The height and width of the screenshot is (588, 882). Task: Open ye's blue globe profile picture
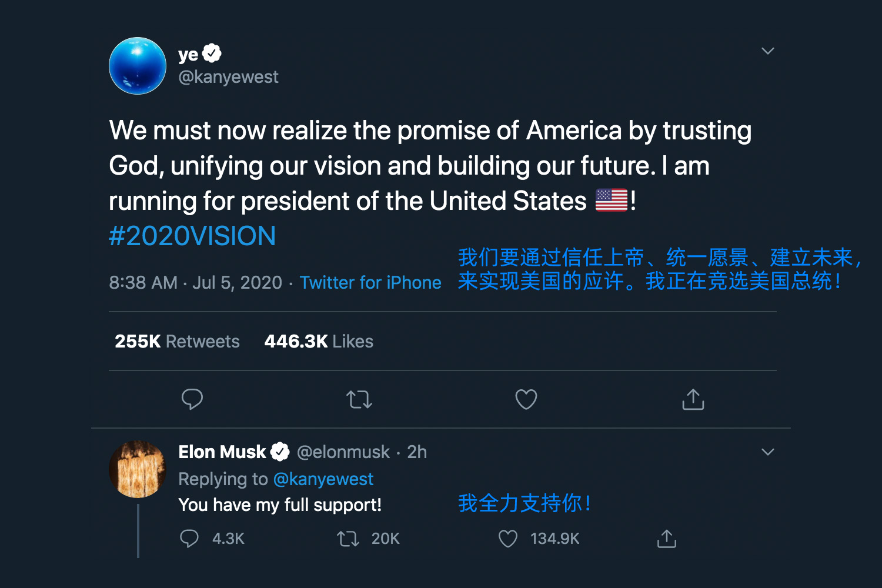[x=138, y=66]
